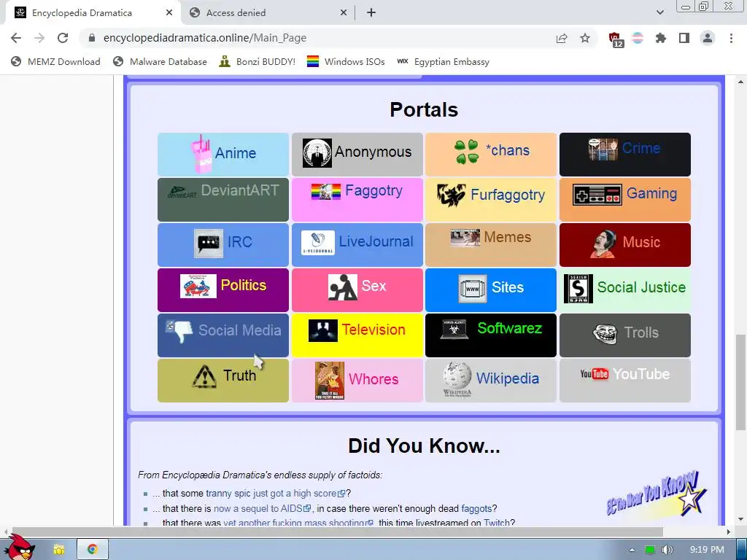
Task: Click the IRC chat bubble icon
Action: click(209, 244)
